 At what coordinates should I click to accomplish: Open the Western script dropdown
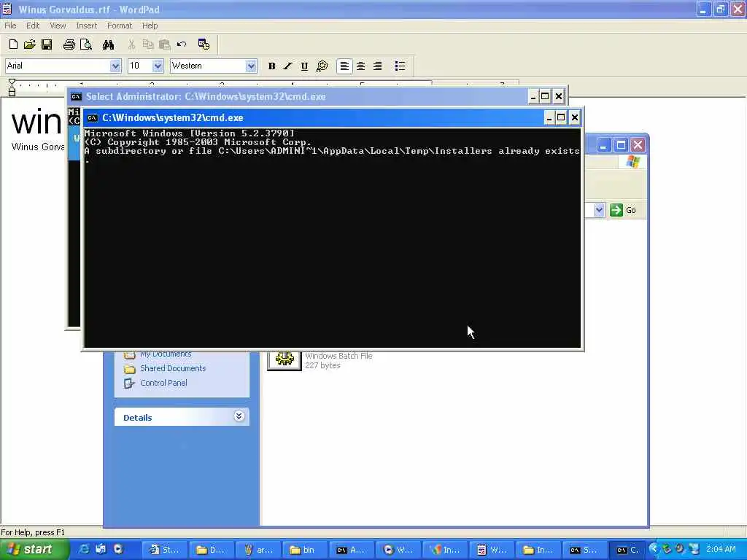(x=251, y=66)
